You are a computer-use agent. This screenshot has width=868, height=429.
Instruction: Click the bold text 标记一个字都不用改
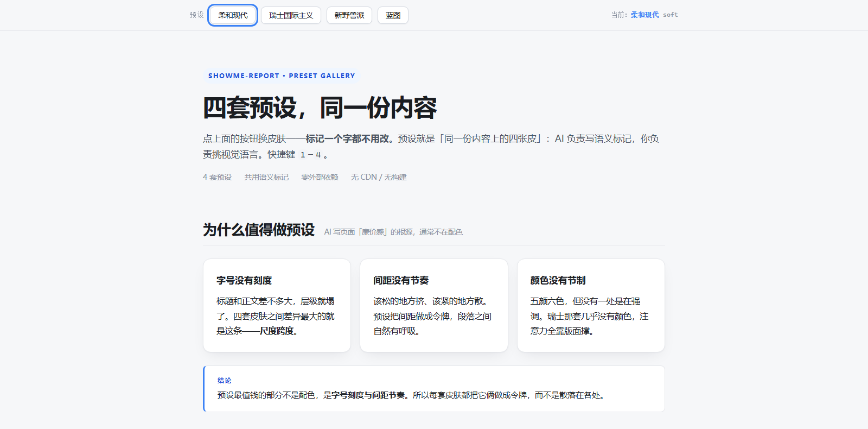(x=347, y=139)
